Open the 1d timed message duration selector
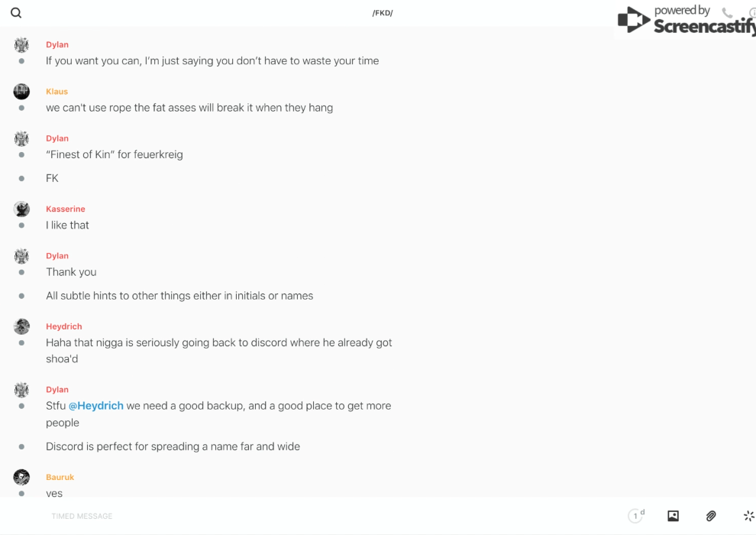The image size is (756, 535). coord(636,516)
